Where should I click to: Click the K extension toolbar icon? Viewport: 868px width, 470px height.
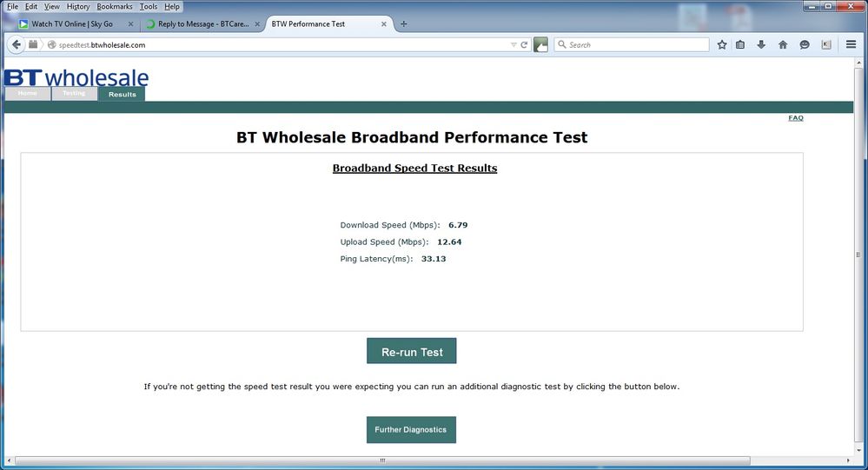[x=826, y=45]
